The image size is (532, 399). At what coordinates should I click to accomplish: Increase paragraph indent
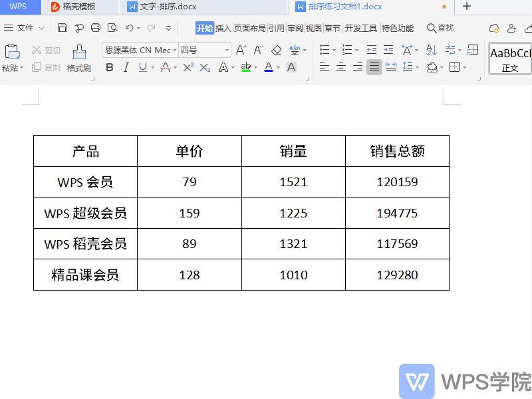click(388, 51)
